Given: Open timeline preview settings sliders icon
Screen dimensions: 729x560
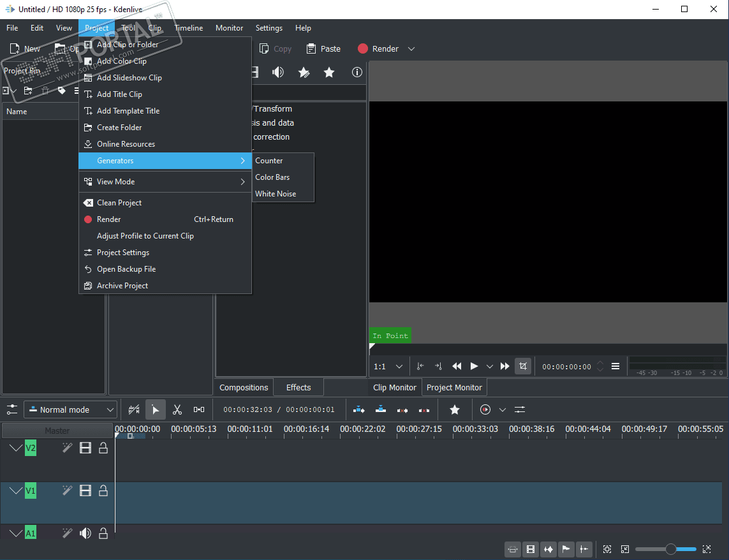Looking at the screenshot, I should tap(520, 409).
